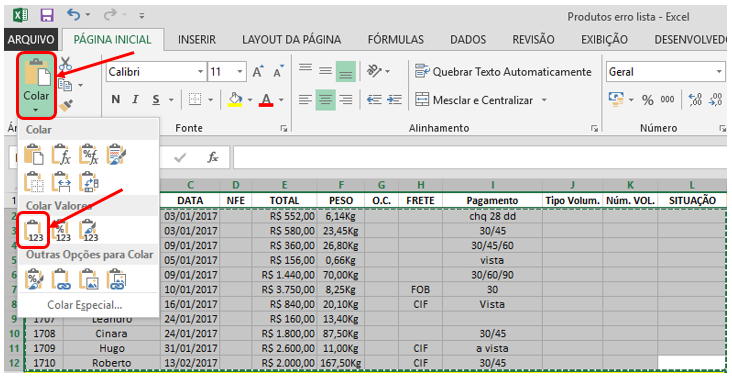Paste keeping source column widths
The width and height of the screenshot is (732, 377).
pos(61,182)
